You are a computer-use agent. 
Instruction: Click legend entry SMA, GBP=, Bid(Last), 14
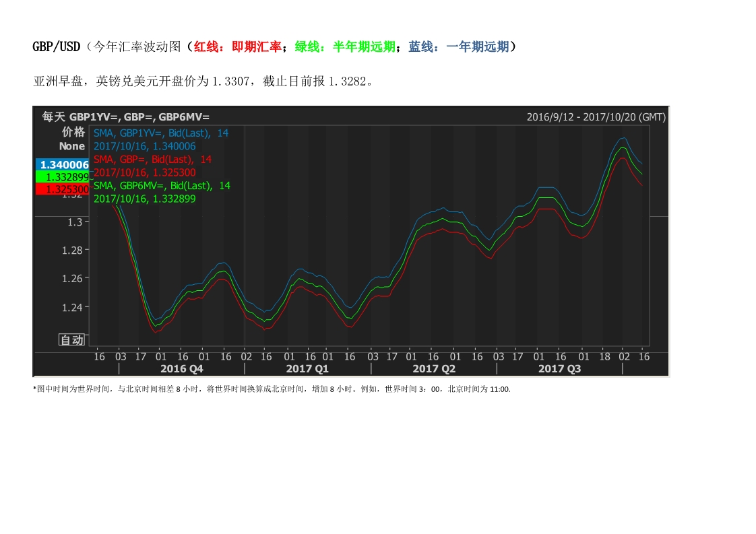tap(152, 159)
